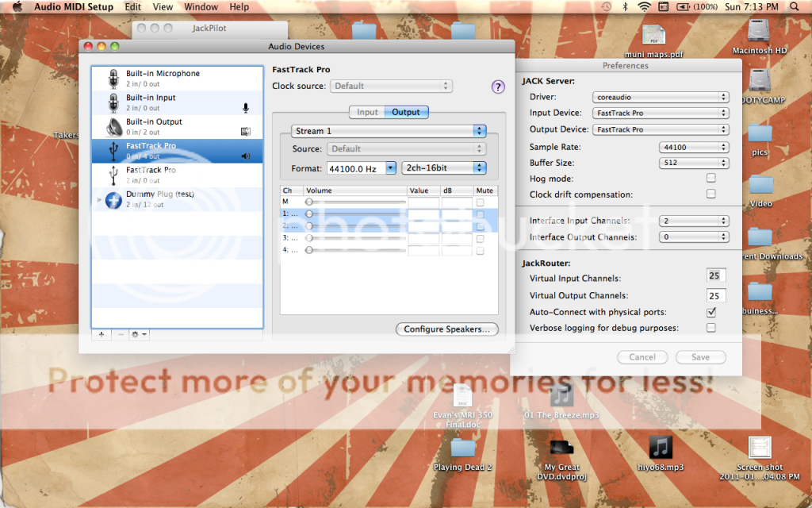Click the purple help question mark button
Screen dimensions: 812x508
coord(498,87)
